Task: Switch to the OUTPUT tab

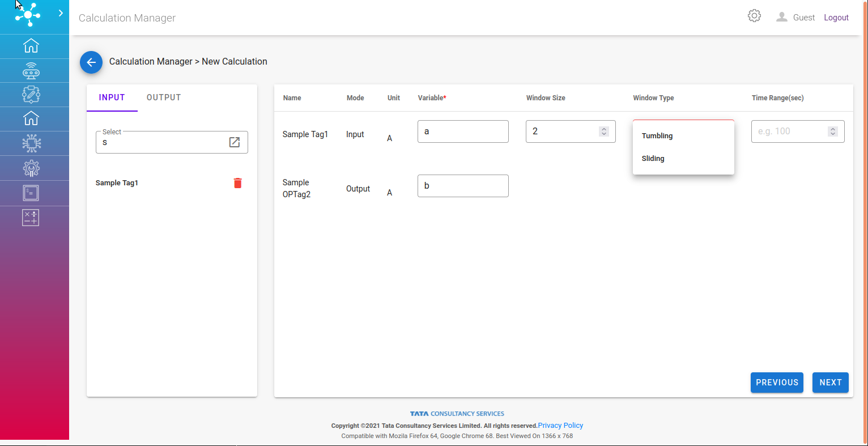Action: point(164,97)
